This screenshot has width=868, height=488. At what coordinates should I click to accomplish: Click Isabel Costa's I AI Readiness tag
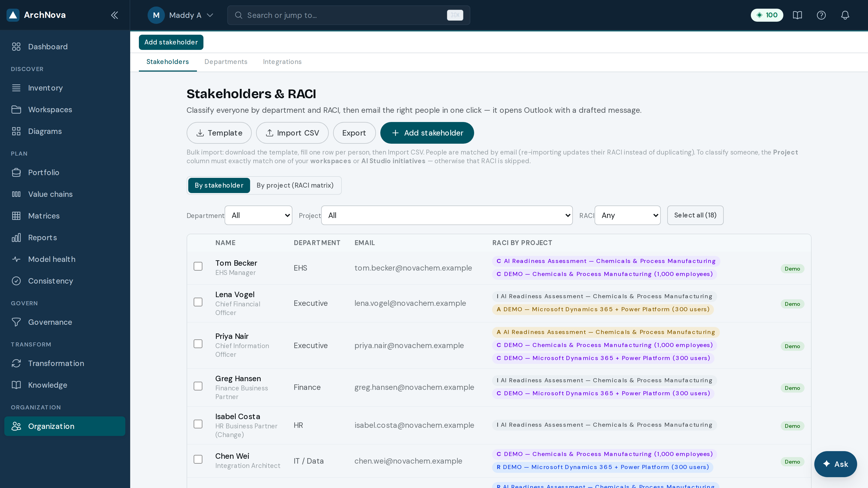(604, 425)
